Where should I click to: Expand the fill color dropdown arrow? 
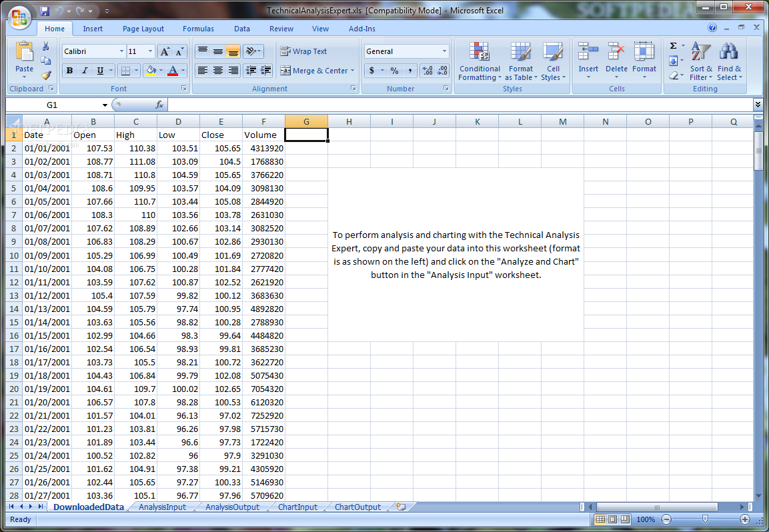(x=161, y=71)
